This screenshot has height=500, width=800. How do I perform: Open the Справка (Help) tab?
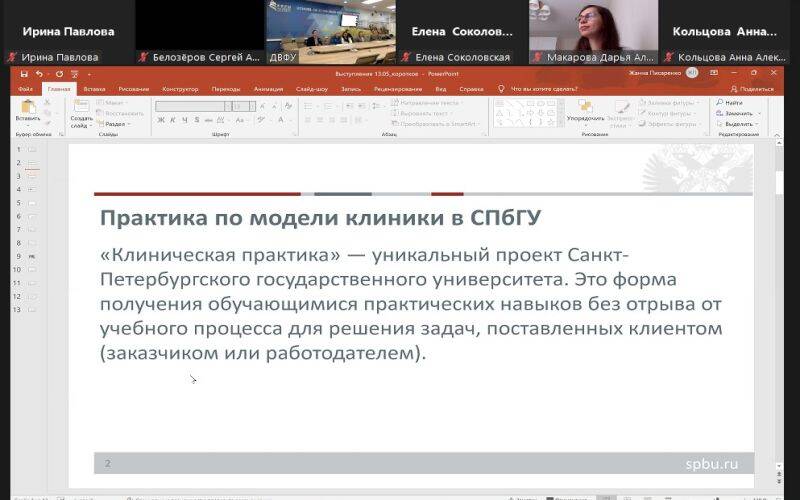point(471,89)
